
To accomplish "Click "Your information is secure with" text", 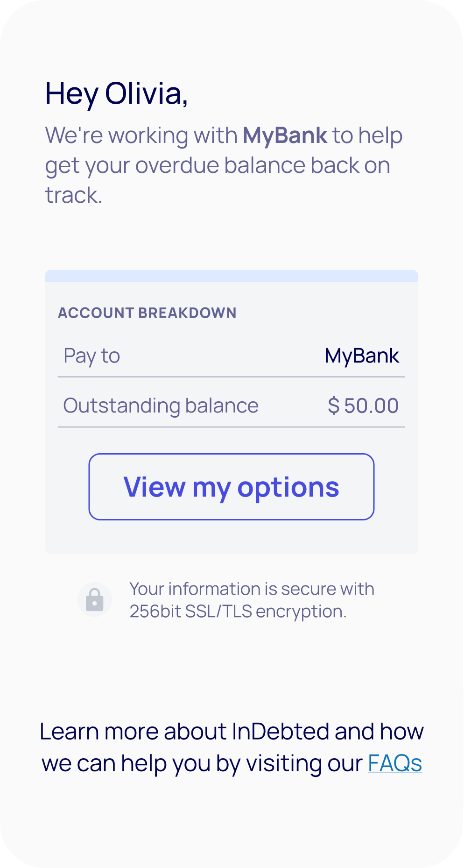I will click(x=252, y=589).
